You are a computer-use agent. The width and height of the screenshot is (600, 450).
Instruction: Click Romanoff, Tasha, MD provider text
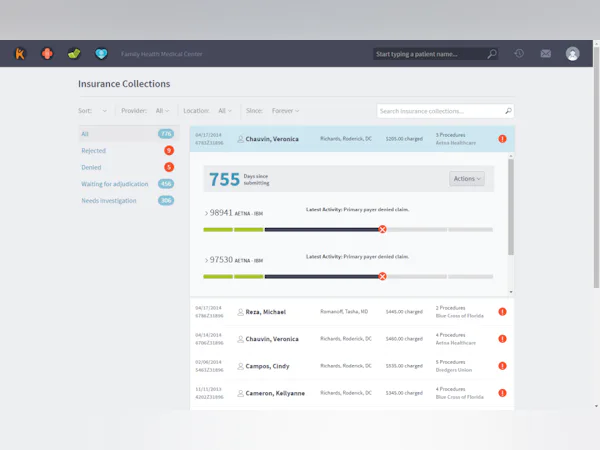pos(344,311)
